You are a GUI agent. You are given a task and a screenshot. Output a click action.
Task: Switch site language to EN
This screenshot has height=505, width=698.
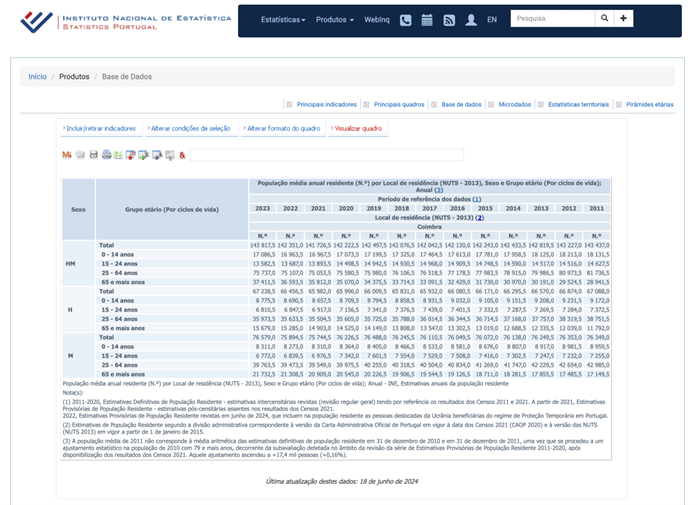click(491, 19)
